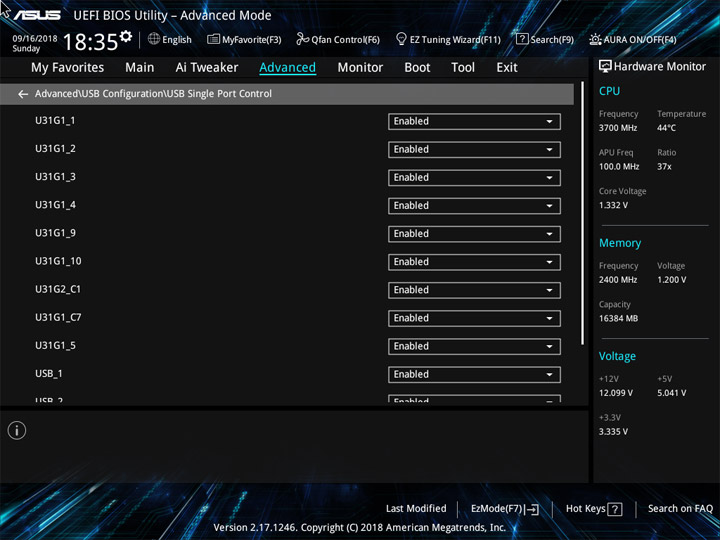Open the U31G1_C7 dropdown
This screenshot has width=720, height=540.
click(x=474, y=318)
